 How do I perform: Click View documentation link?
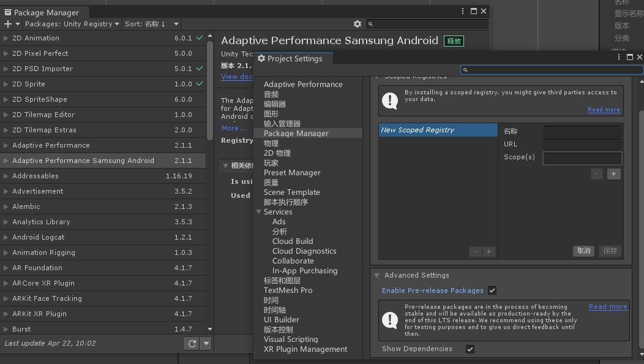pos(237,77)
